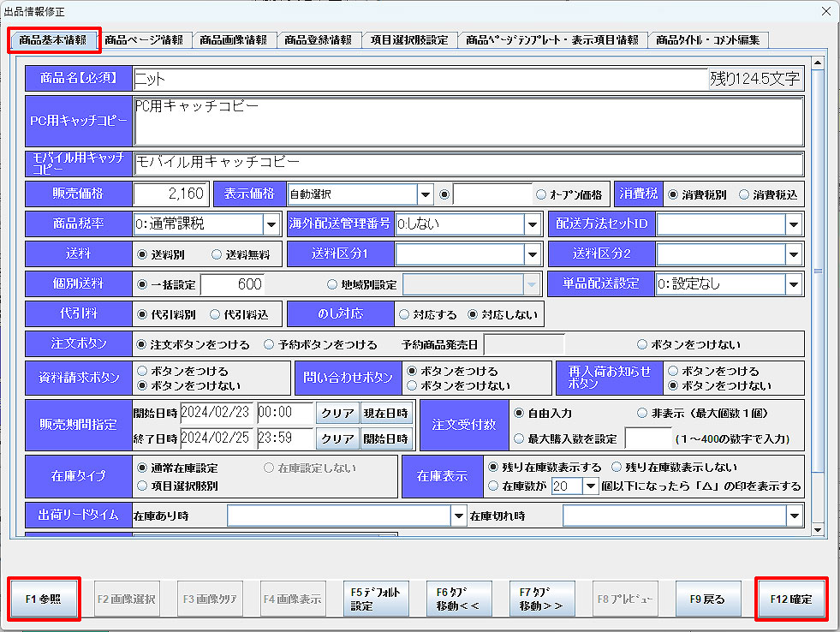
Task: Expand the 商品税率 dropdown
Action: point(271,224)
